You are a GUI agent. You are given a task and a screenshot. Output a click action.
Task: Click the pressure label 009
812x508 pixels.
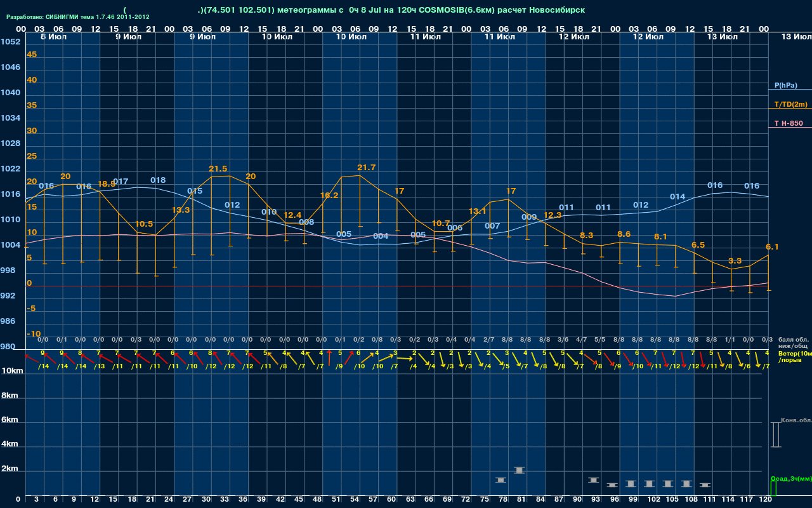(529, 217)
